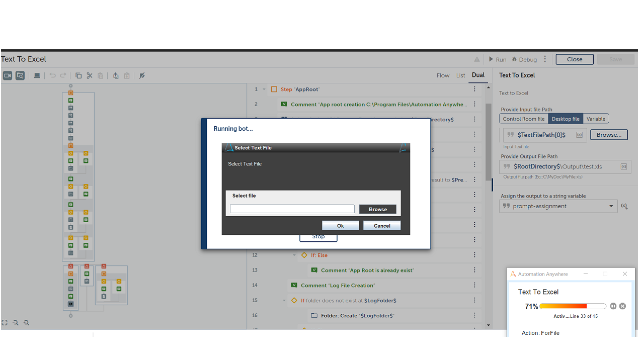Pause the running bot in progress window

tap(613, 306)
